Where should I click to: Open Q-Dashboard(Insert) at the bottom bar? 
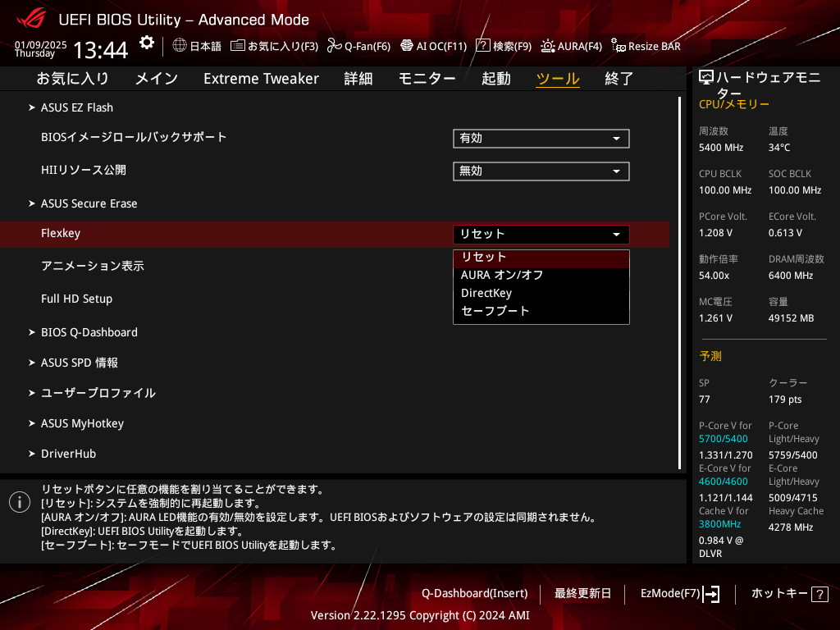(474, 593)
